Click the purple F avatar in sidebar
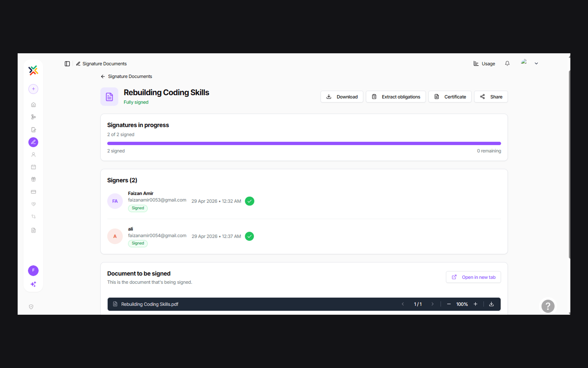 [x=33, y=270]
